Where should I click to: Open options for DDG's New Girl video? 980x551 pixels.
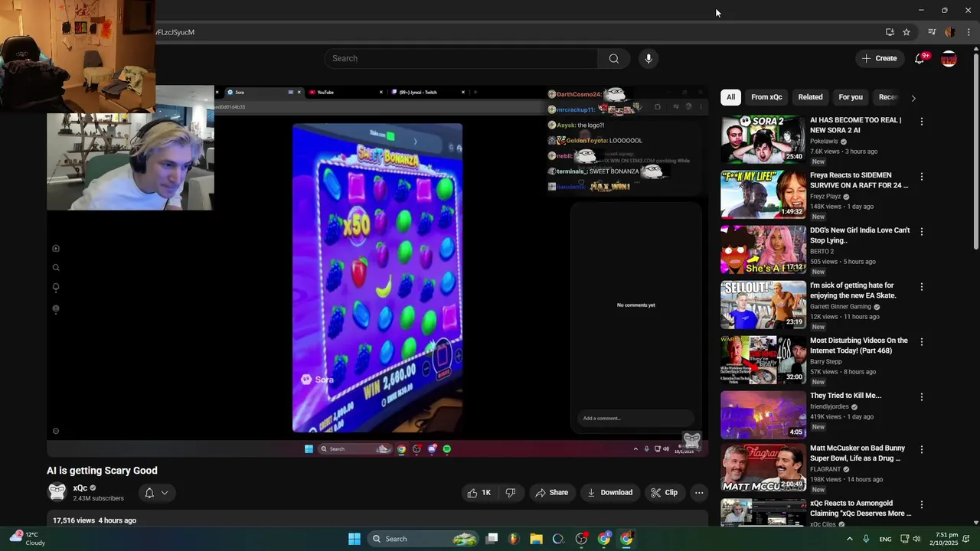point(922,232)
